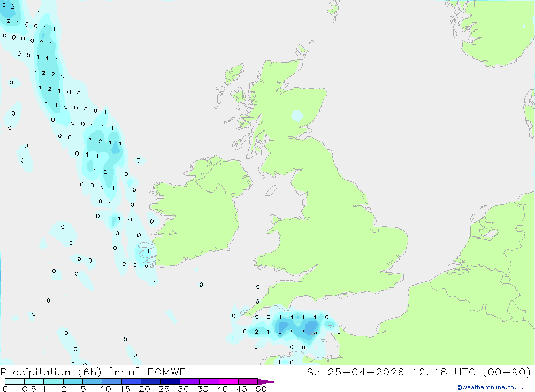Click legend label '45'
535x392 pixels.
coord(242,389)
